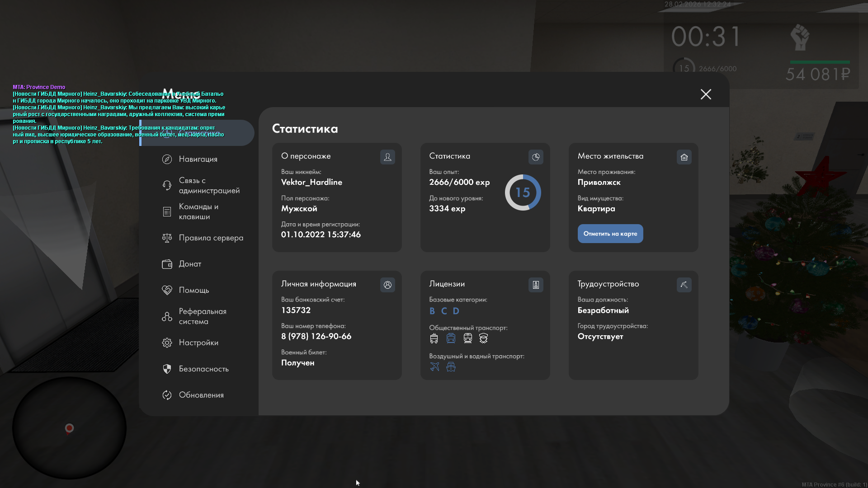Click the blue trolleybus license icon
This screenshot has width=868, height=488.
coord(451,338)
